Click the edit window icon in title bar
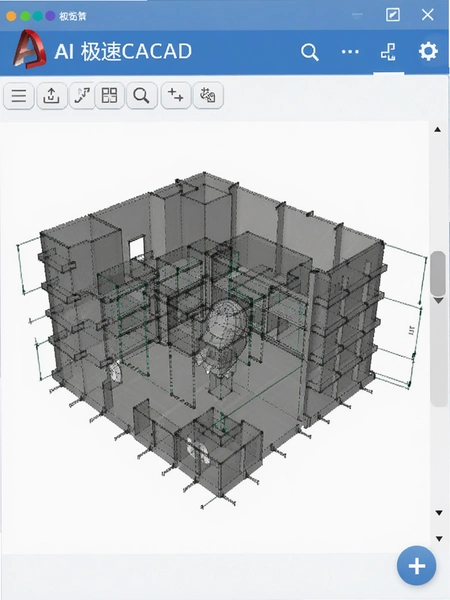The image size is (450, 600). (393, 15)
